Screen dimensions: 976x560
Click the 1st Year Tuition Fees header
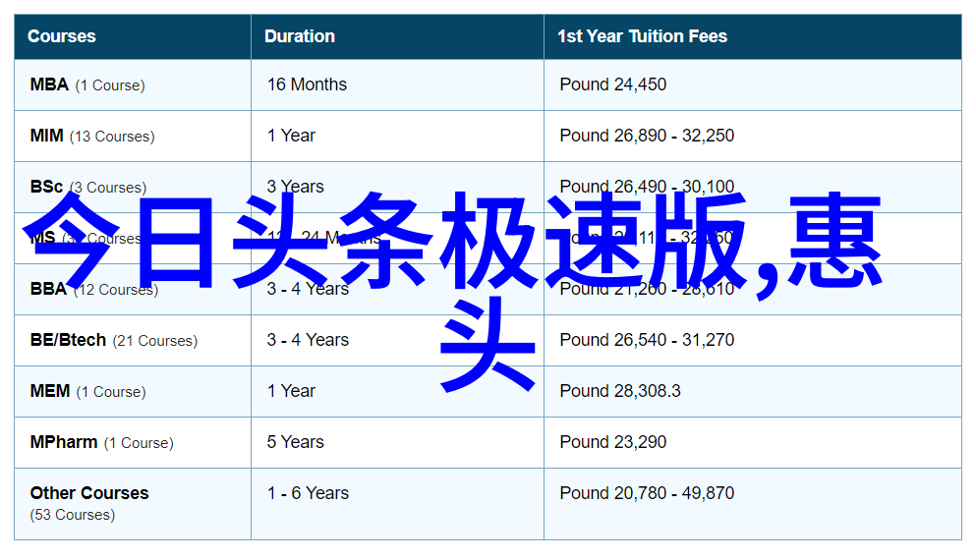(642, 36)
